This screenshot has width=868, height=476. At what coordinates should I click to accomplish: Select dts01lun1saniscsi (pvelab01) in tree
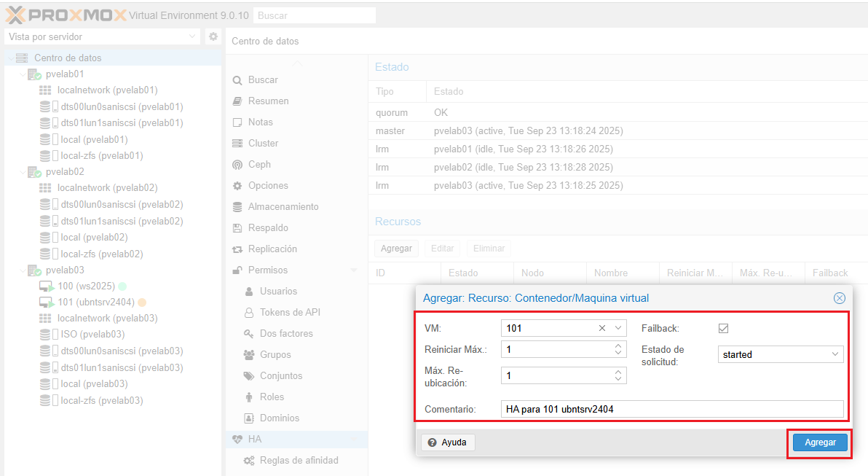(122, 123)
